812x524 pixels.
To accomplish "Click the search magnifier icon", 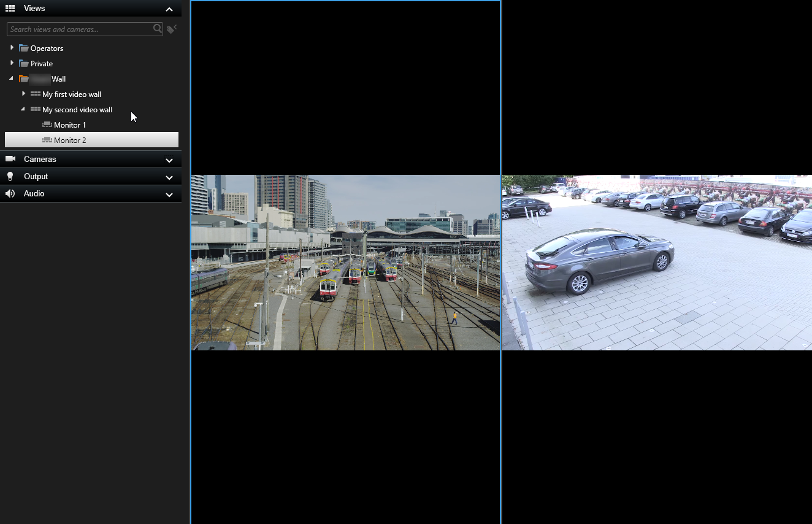I will [x=157, y=29].
